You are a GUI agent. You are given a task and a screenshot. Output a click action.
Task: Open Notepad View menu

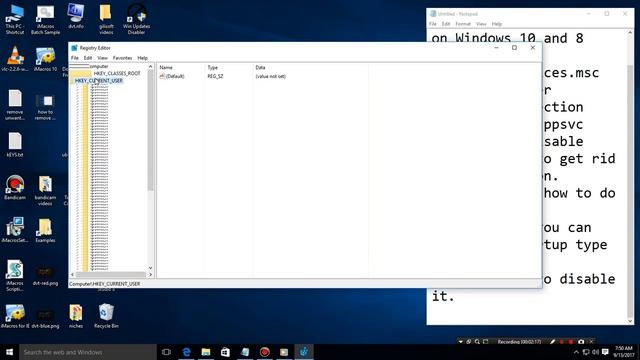point(481,24)
